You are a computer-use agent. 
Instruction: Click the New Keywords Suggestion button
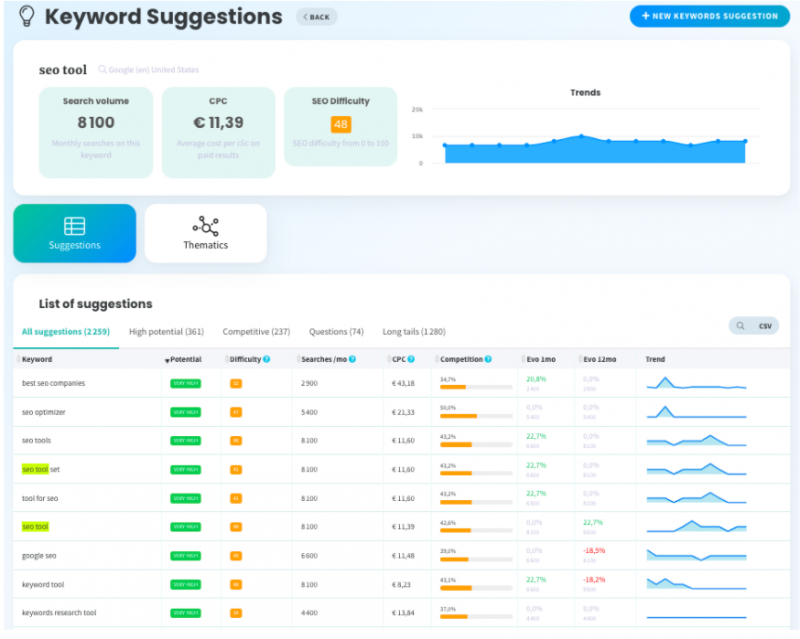pyautogui.click(x=709, y=16)
